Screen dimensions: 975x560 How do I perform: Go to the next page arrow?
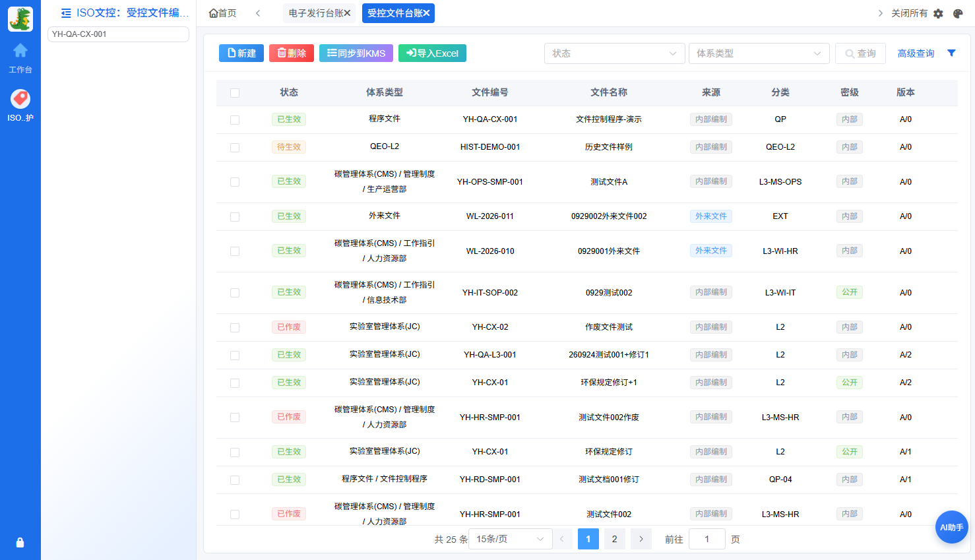641,539
